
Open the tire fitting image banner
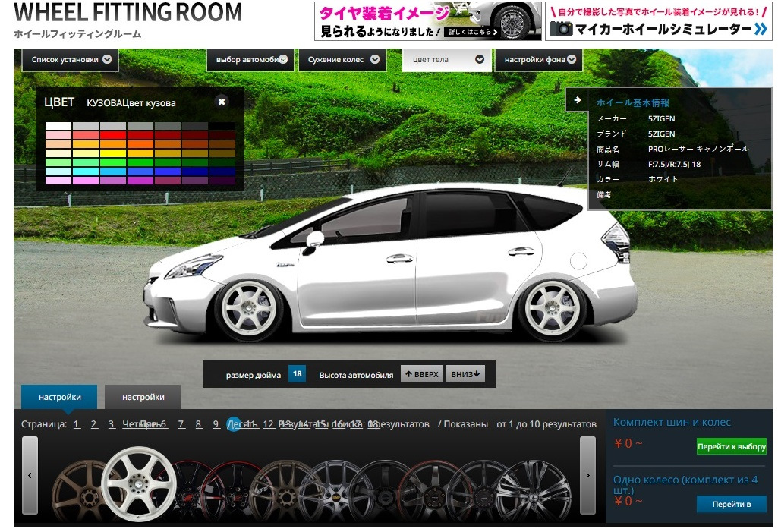[x=427, y=20]
